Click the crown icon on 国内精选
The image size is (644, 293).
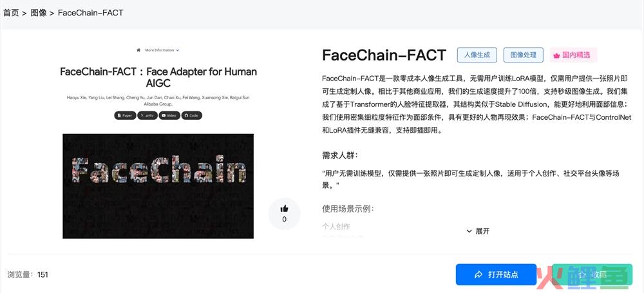point(556,55)
